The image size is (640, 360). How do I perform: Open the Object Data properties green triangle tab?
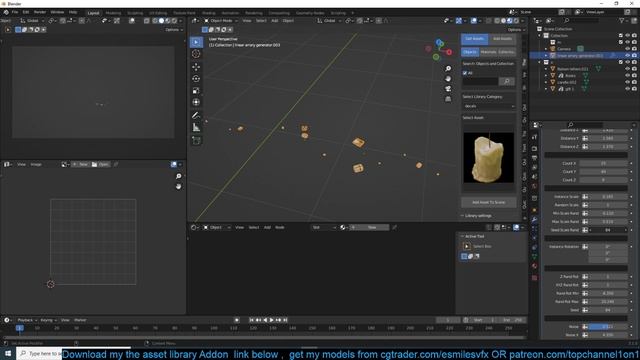[534, 256]
